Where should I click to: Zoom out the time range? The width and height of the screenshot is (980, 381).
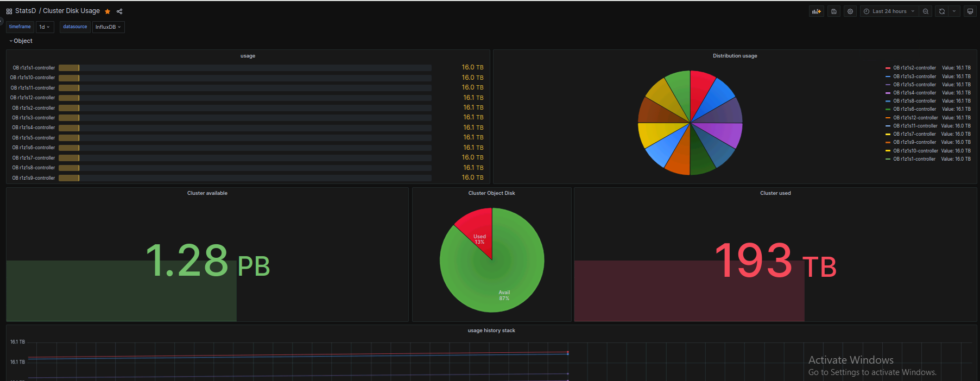tap(926, 11)
